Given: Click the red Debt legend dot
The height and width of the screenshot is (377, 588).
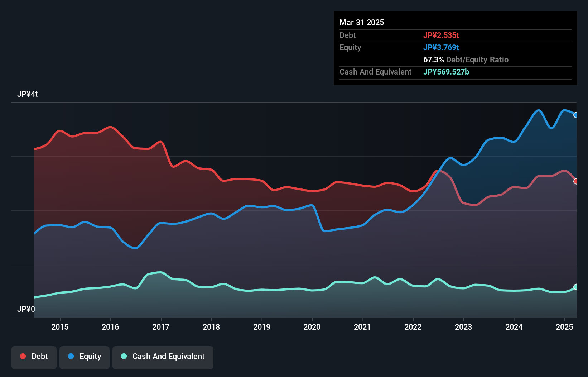Looking at the screenshot, I should click(x=23, y=356).
